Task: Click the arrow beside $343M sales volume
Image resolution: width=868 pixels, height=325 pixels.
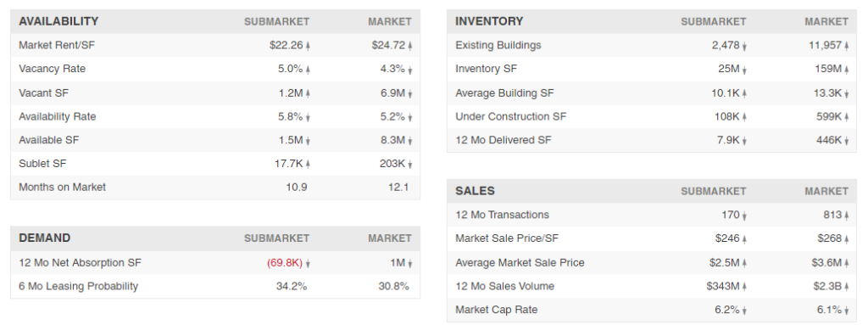Action: click(x=744, y=287)
